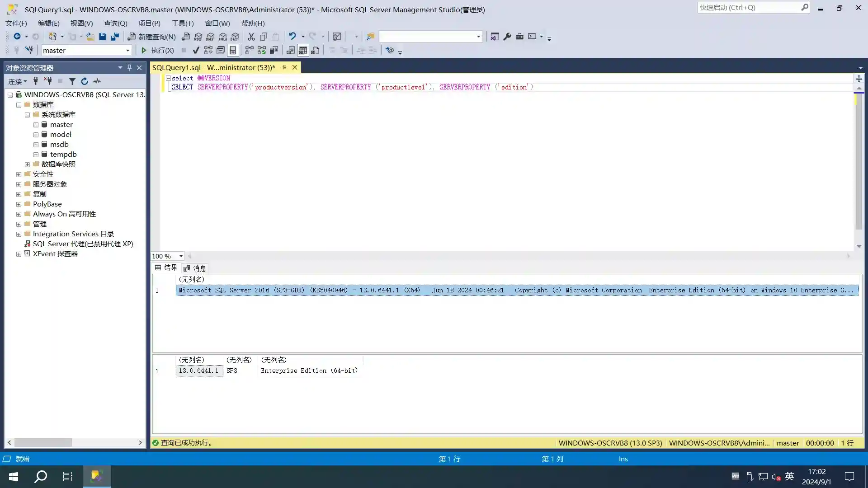The width and height of the screenshot is (868, 488).
Task: Click the Disconnect plug icon in Object Explorer
Action: click(x=48, y=81)
